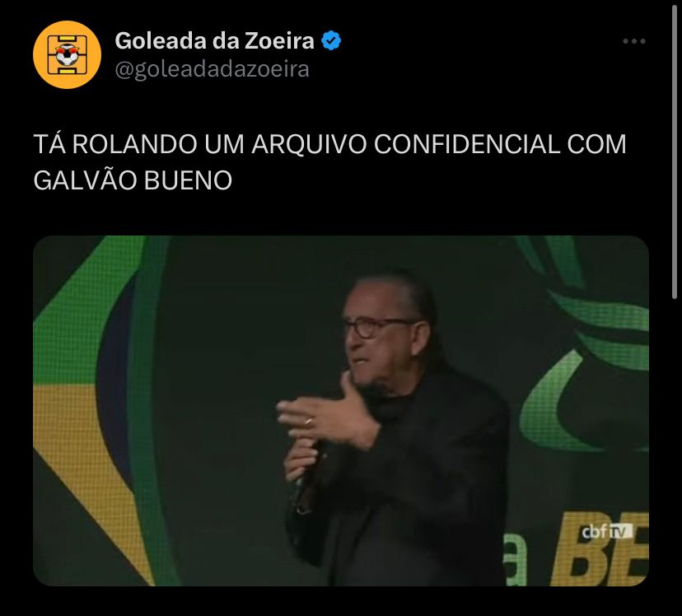
Task: Open the Goleada da Zoeira profile avatar
Action: (67, 55)
